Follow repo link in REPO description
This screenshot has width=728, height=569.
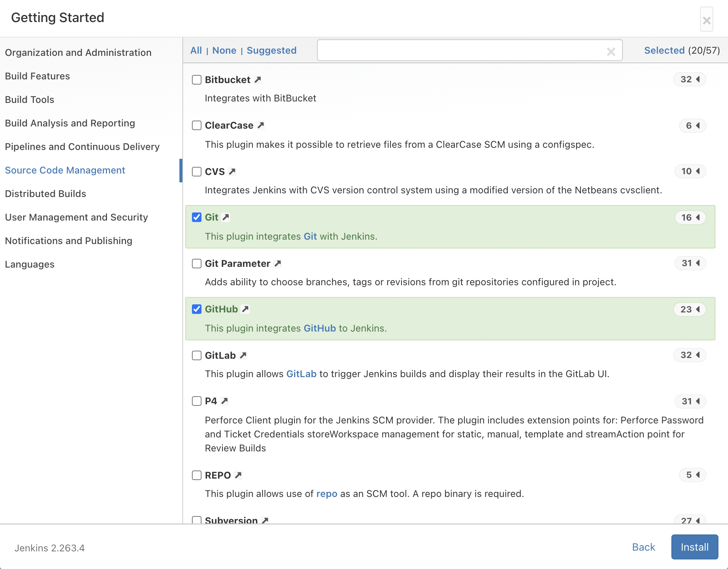pyautogui.click(x=327, y=494)
